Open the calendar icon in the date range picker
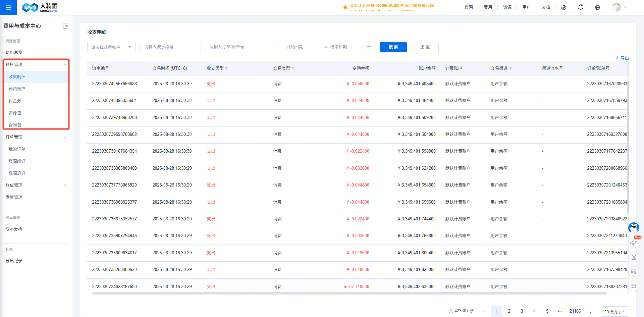 coord(369,47)
